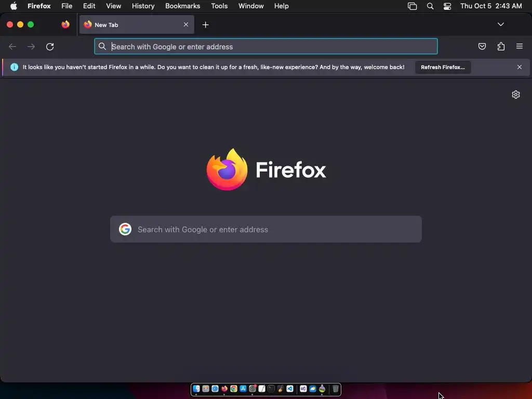
Task: Select the New Tab tab
Action: pos(137,24)
